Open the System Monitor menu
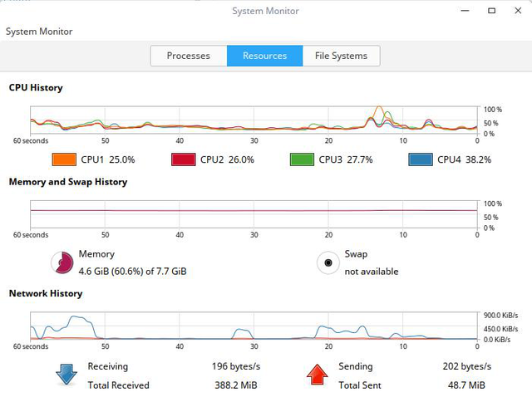The image size is (532, 402). pos(39,32)
